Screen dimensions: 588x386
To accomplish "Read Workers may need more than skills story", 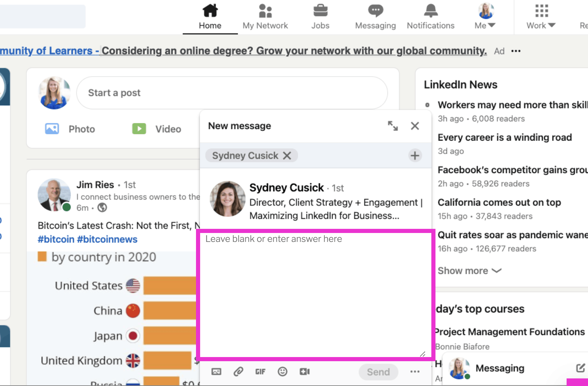I will tap(512, 105).
